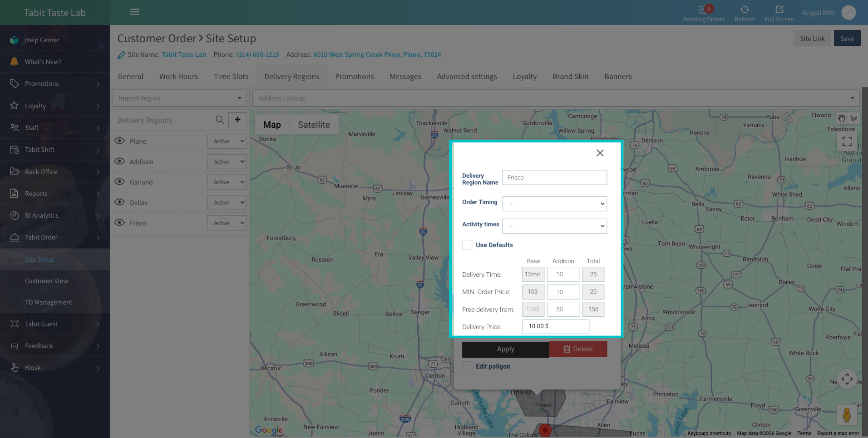Click the Delivery Time Addition field
The height and width of the screenshot is (438, 868).
[x=563, y=274]
